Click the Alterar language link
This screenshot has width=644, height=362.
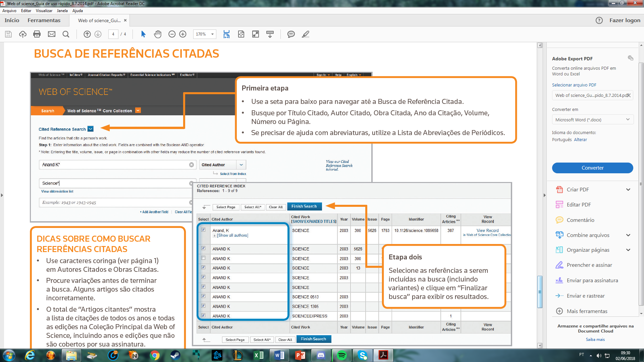click(x=580, y=140)
